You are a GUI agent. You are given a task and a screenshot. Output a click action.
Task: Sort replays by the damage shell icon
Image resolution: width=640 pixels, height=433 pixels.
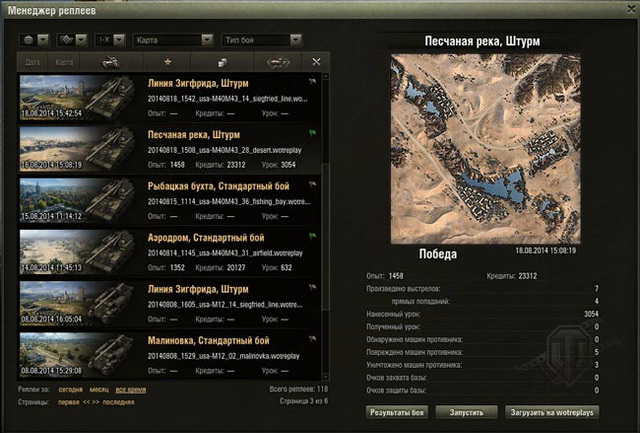click(x=278, y=62)
